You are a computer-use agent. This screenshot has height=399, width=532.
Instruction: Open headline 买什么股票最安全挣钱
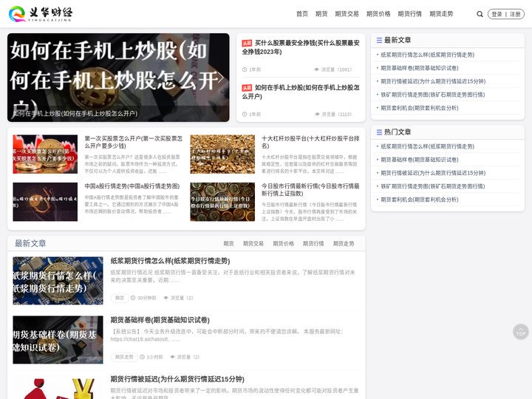point(301,47)
